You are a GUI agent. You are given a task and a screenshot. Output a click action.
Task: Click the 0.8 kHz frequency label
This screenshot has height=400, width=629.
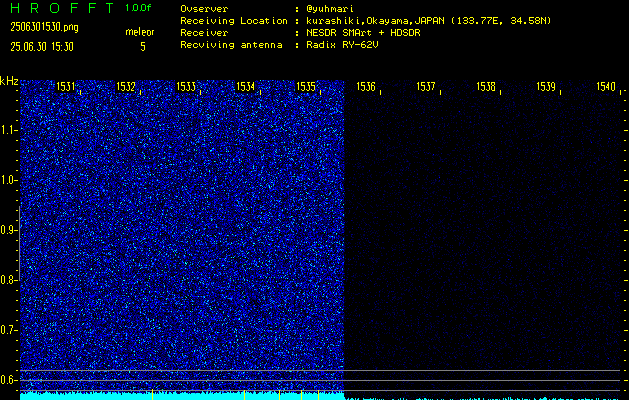pos(8,280)
